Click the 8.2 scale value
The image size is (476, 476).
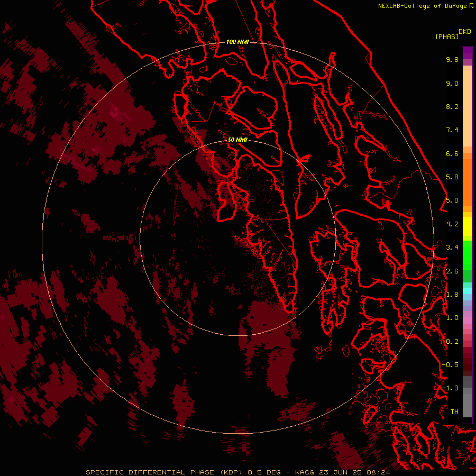(452, 106)
